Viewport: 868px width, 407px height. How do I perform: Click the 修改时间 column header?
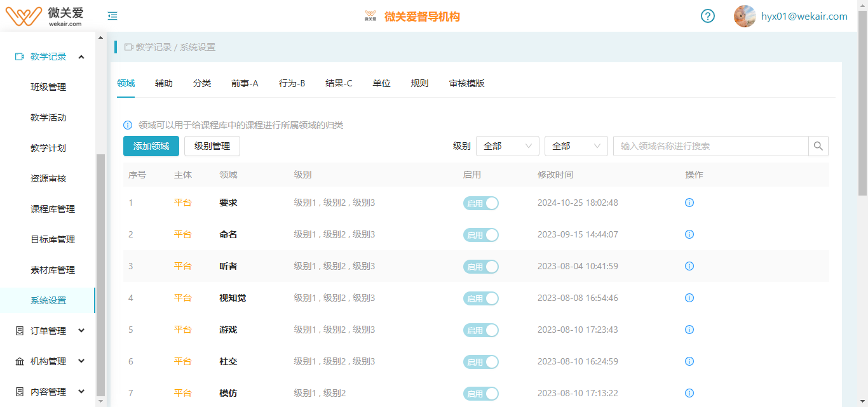point(555,175)
